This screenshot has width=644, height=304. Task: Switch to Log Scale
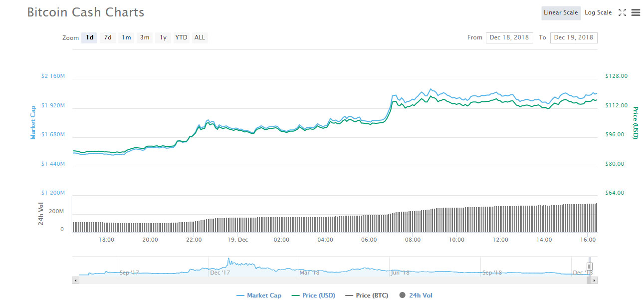(598, 13)
